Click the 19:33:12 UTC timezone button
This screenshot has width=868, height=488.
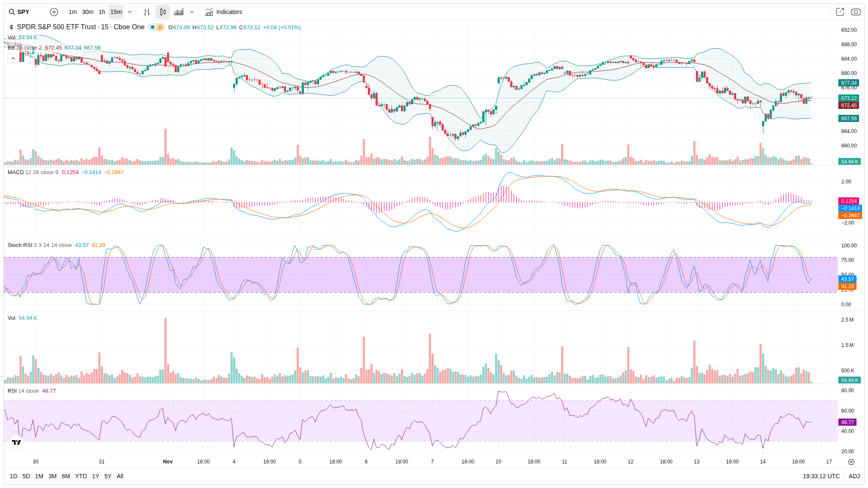point(821,476)
